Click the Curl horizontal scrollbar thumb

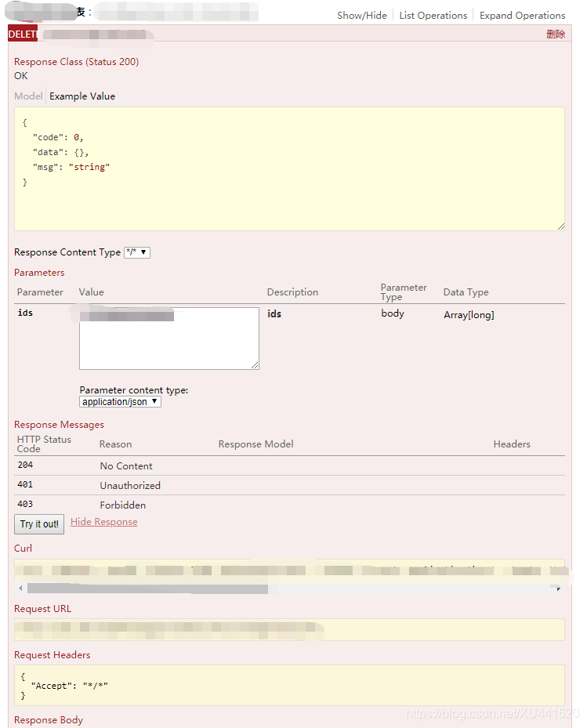coord(147,589)
